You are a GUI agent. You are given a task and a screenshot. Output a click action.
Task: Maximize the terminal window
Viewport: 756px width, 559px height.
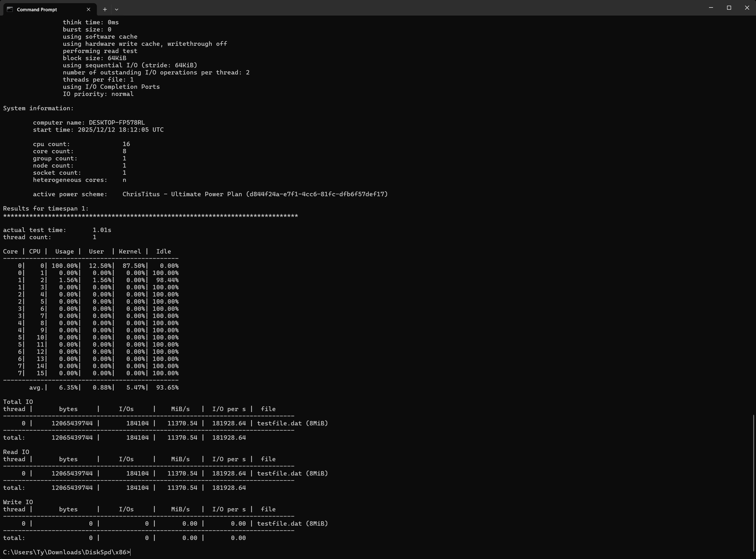point(729,8)
